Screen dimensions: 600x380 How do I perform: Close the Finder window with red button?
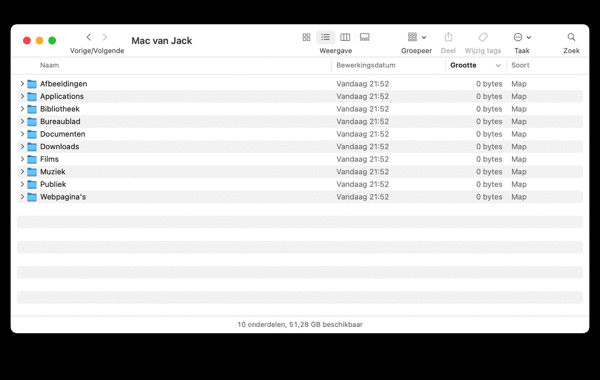[x=27, y=41]
